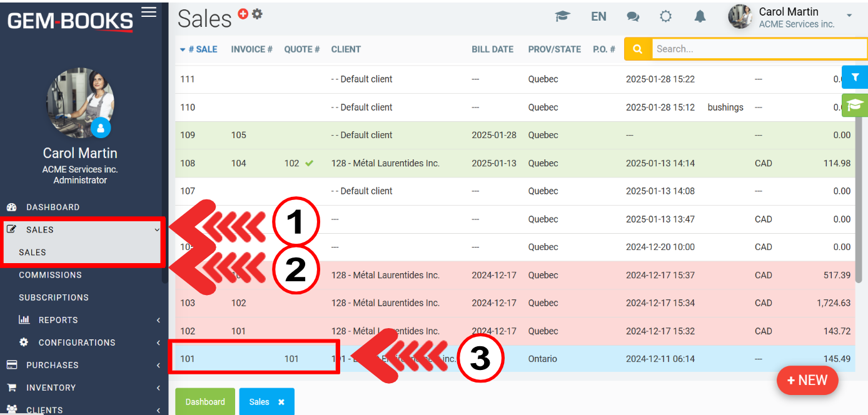Open the graduation cap training icon in header
Image resolution: width=868 pixels, height=415 pixels.
point(562,17)
